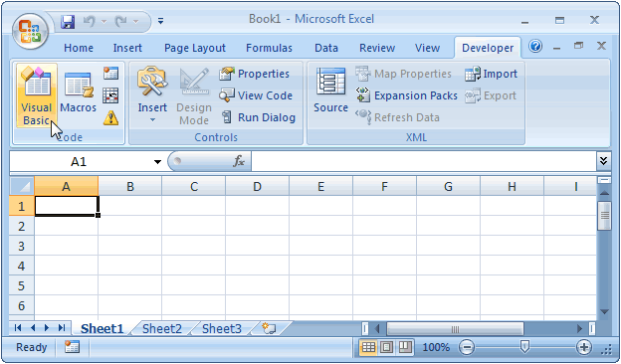
Task: Click the Select All corner button
Action: 22,186
